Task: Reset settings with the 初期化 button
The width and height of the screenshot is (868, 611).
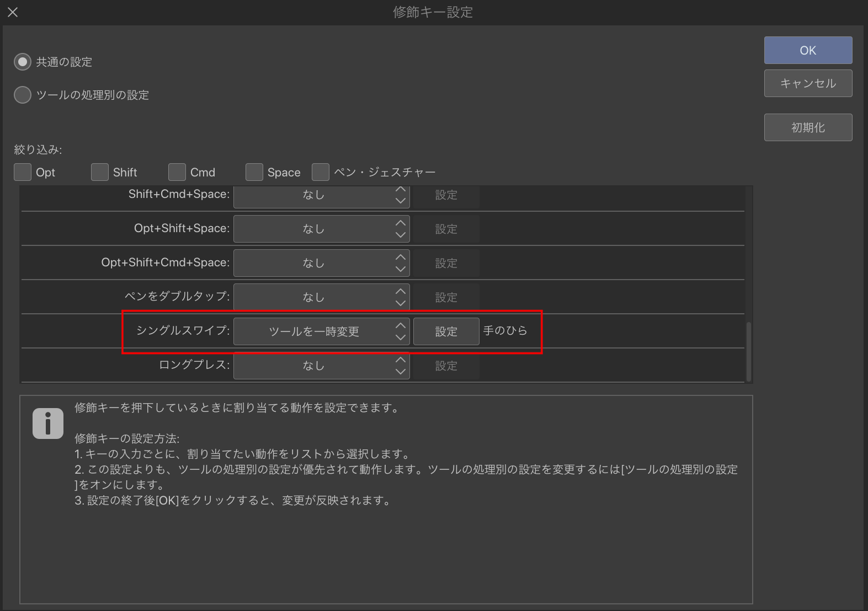Action: tap(808, 127)
